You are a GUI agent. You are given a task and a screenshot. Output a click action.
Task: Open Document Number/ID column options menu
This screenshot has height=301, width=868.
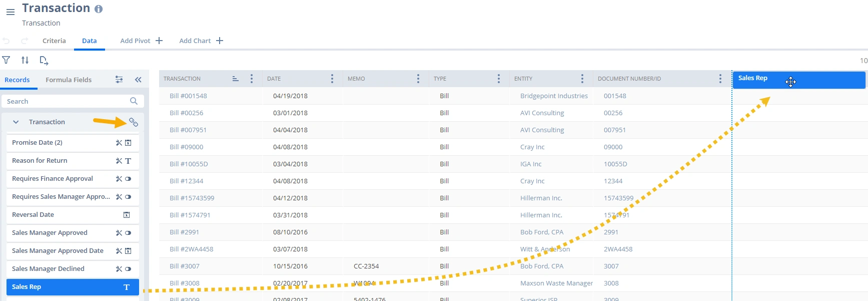pos(720,79)
